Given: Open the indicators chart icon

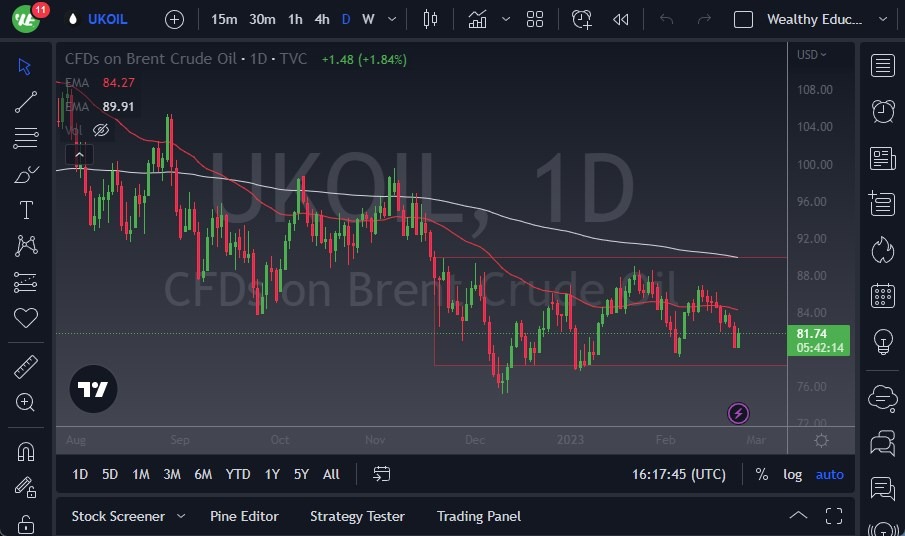Looking at the screenshot, I should pos(478,19).
